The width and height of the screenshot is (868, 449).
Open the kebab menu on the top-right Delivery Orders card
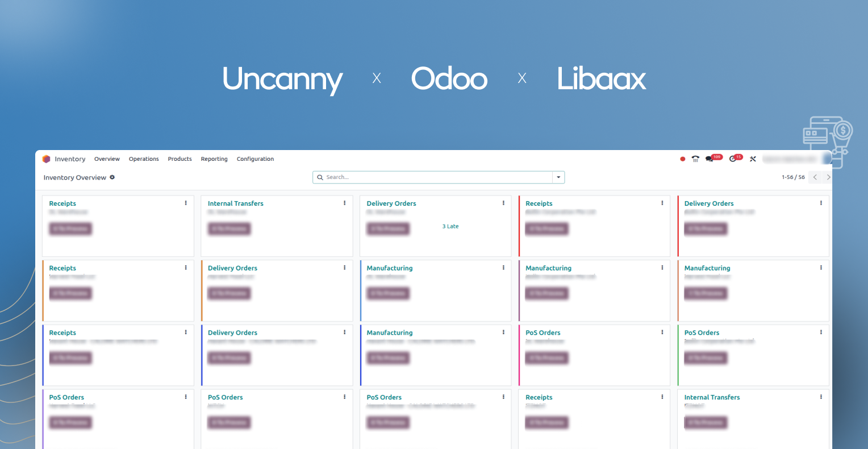(x=821, y=203)
